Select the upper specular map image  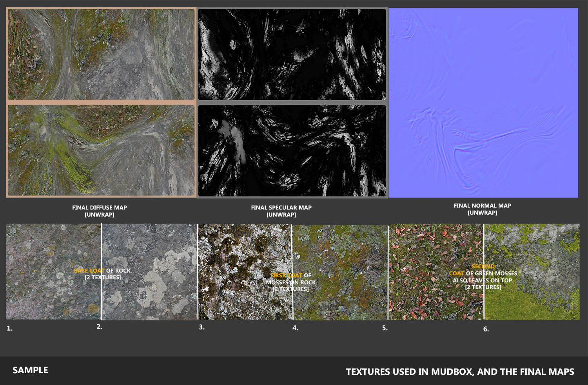tap(292, 54)
